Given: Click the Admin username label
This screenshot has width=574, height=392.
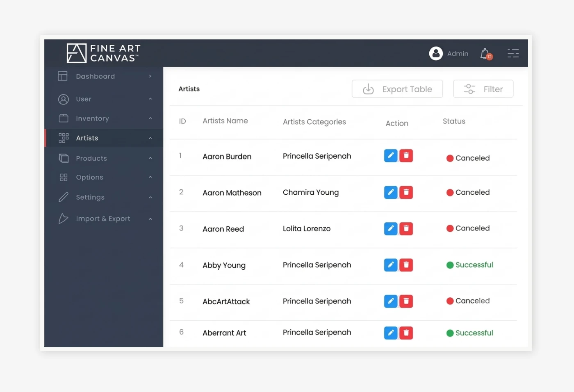Looking at the screenshot, I should pos(458,54).
